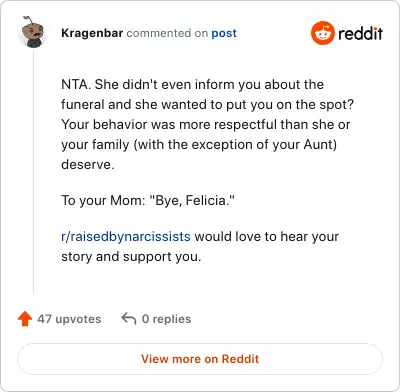The image size is (400, 392).
Task: Click the reddit wordmark text
Action: (360, 33)
